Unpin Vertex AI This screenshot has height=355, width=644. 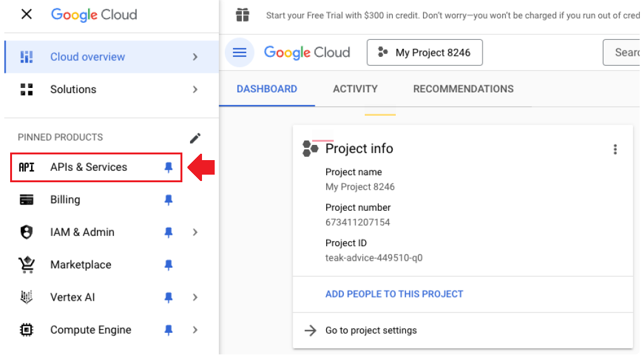[x=168, y=297]
